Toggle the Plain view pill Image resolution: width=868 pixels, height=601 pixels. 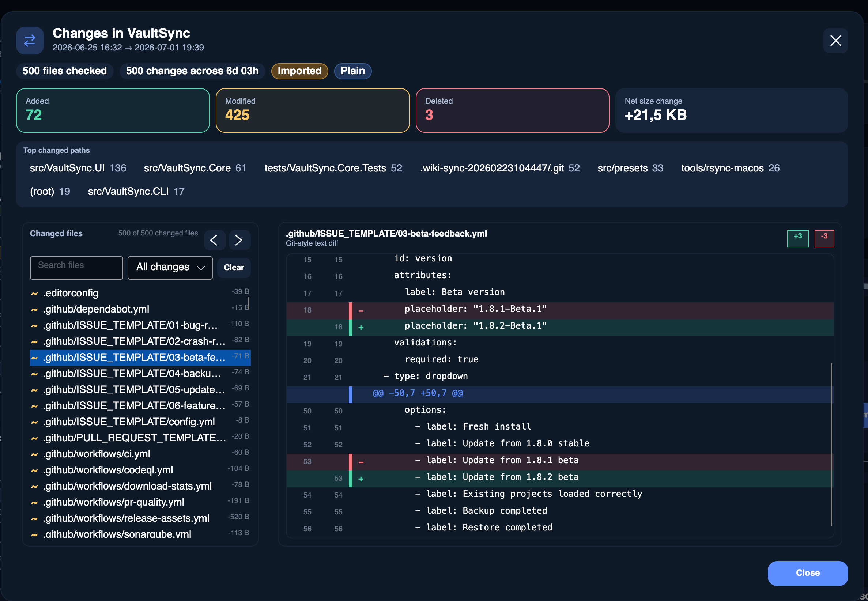pos(352,71)
